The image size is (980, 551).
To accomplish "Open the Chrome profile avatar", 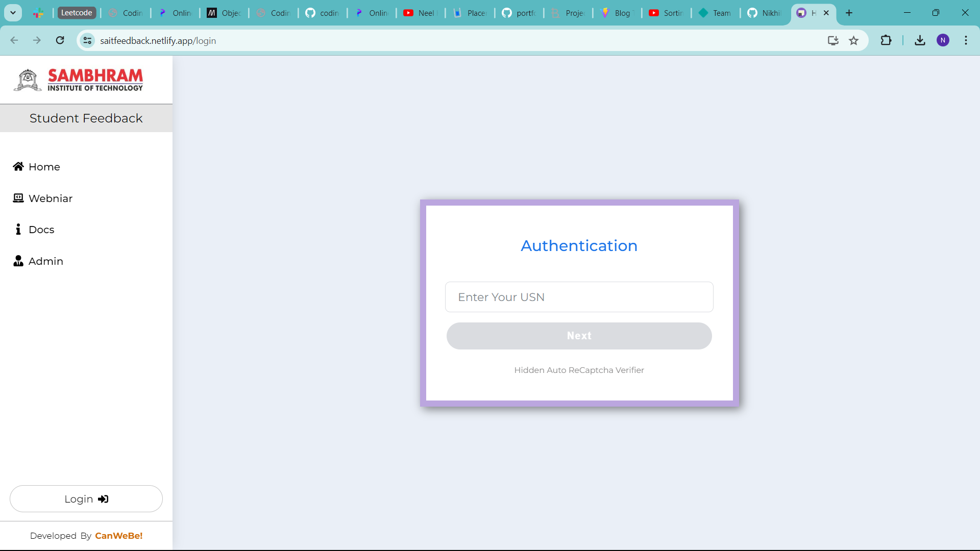I will pyautogui.click(x=943, y=40).
